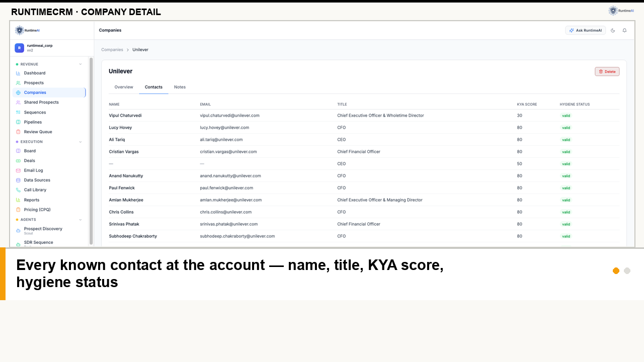The image size is (644, 362).
Task: Click the Hygiene Status column header
Action: 575,105
